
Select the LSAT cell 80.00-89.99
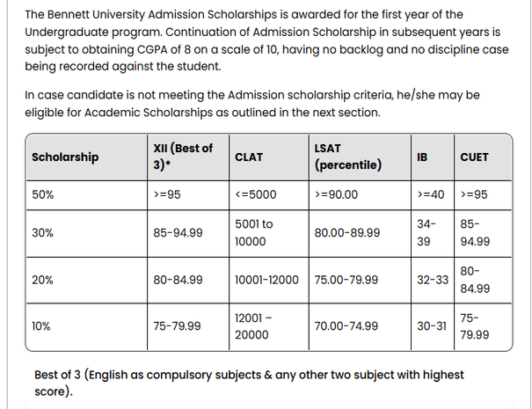tap(347, 233)
